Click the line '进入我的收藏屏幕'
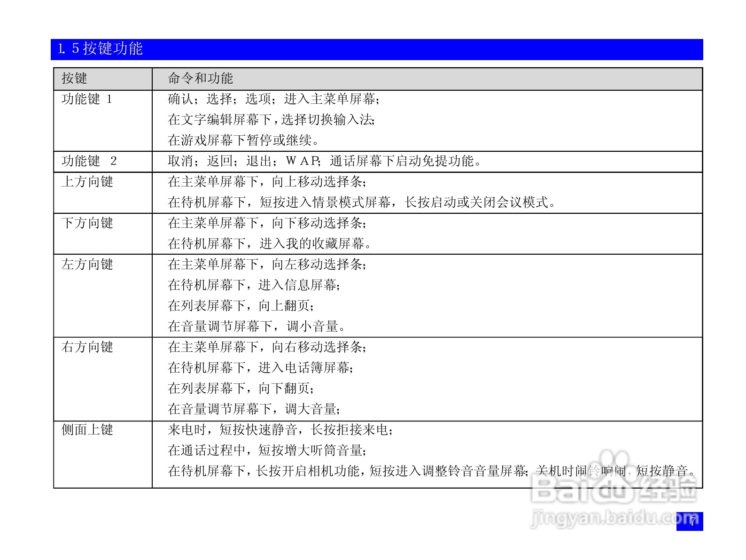Viewport: 746px width, 560px height. 270,244
